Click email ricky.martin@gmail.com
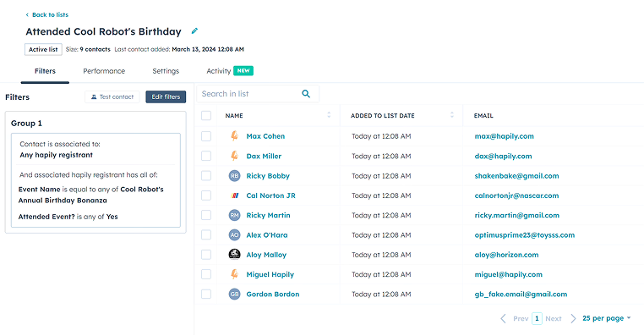The image size is (644, 336). point(516,215)
